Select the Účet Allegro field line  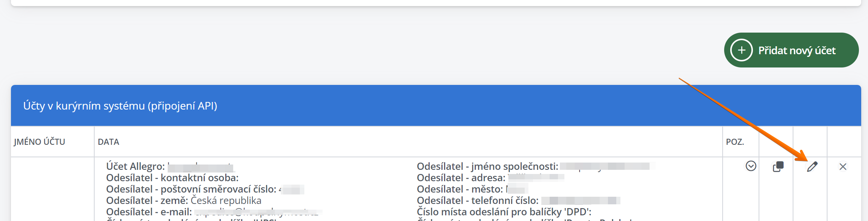click(x=170, y=166)
